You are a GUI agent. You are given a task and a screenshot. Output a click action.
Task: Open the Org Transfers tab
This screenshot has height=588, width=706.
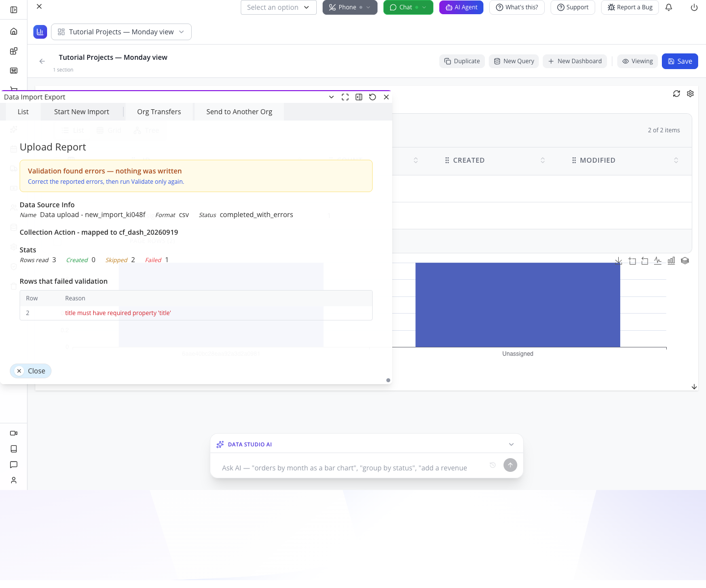pos(159,112)
